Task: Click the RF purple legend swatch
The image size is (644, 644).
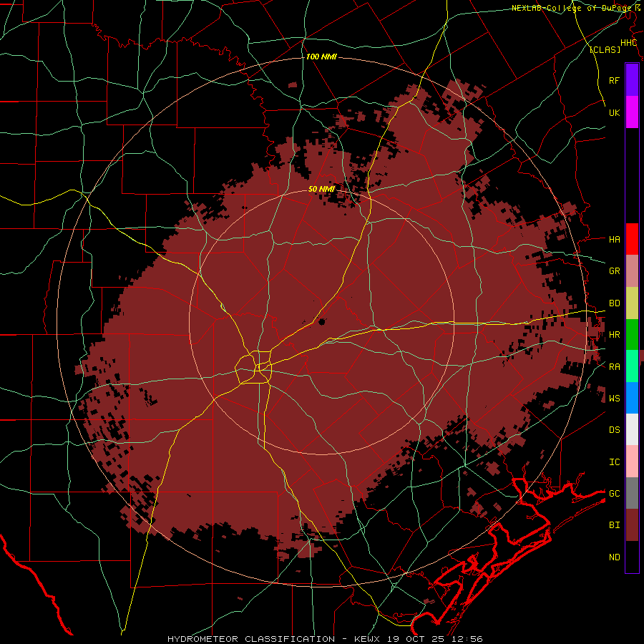Action: 632,80
